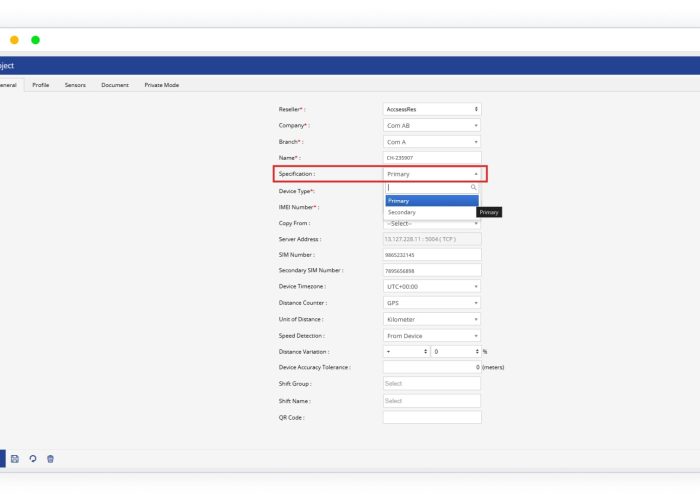Open the Sensors tab
The image size is (700, 500).
pos(75,85)
